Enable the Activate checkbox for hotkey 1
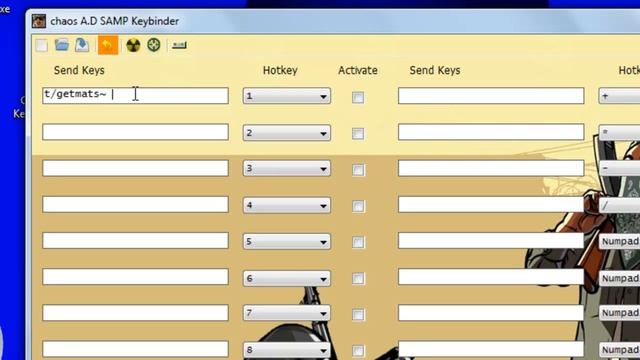 [358, 97]
